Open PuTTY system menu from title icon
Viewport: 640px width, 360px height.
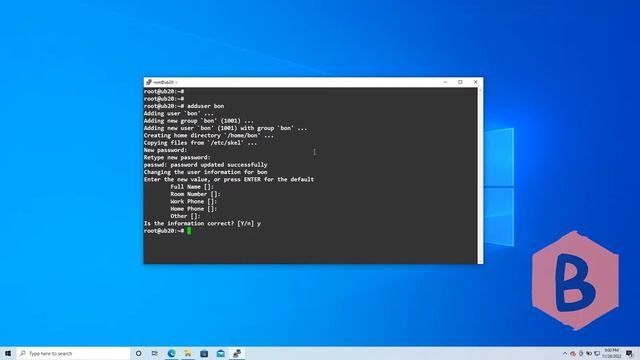pyautogui.click(x=149, y=82)
